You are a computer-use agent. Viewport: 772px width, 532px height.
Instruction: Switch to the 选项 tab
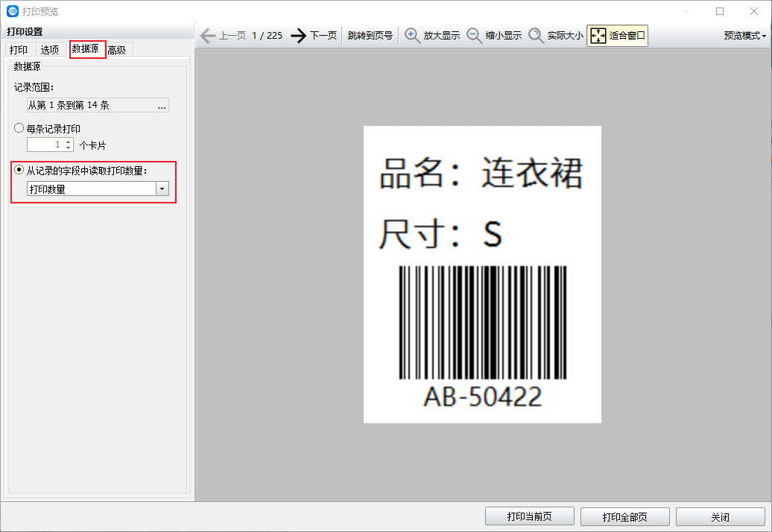[x=50, y=50]
